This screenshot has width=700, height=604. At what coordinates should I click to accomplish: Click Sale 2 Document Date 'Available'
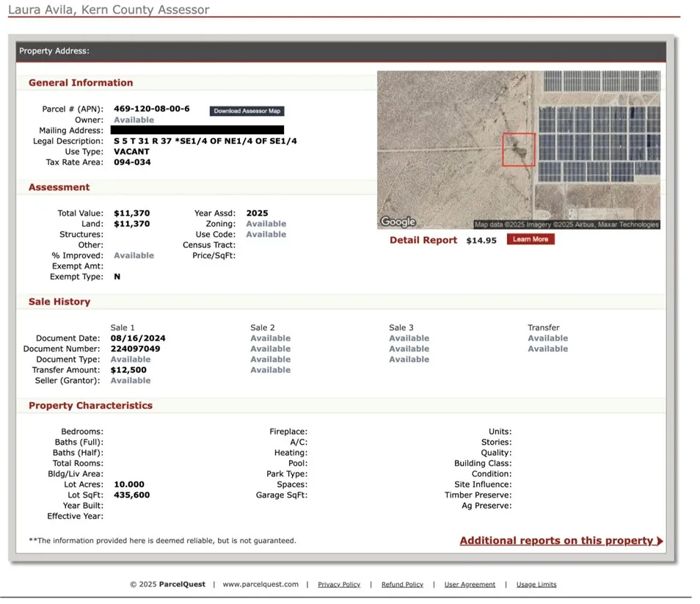270,338
